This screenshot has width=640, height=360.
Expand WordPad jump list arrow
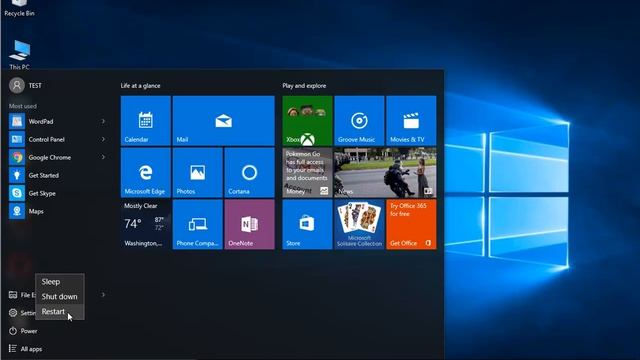coord(103,121)
